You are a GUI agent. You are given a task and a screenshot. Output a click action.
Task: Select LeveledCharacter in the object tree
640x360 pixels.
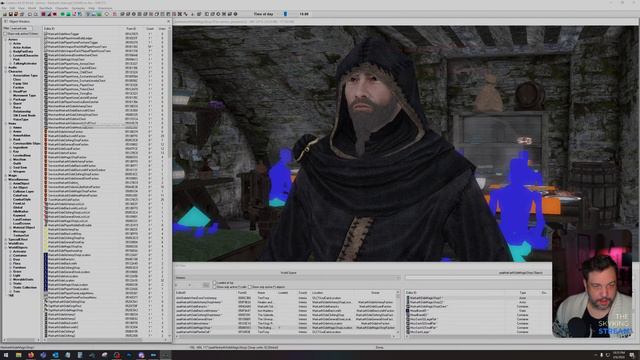point(25,56)
